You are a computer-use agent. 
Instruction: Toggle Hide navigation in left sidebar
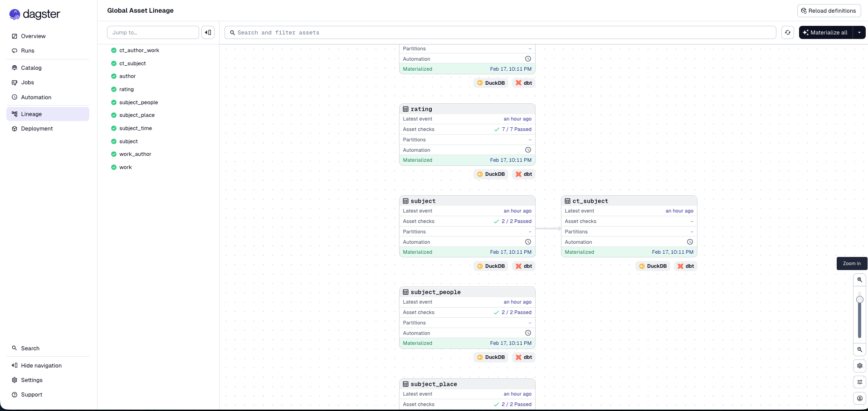(x=41, y=366)
